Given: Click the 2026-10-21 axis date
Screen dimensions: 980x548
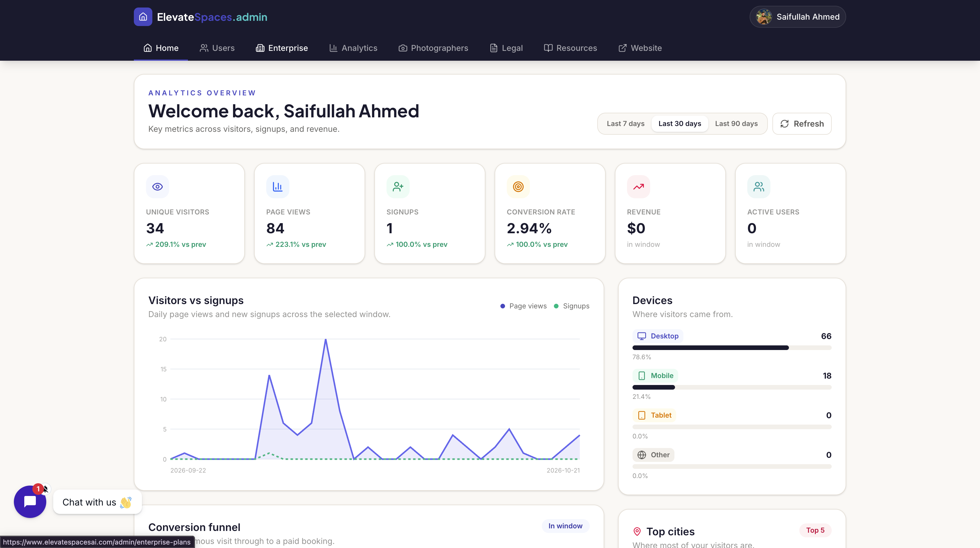Looking at the screenshot, I should pyautogui.click(x=563, y=471).
